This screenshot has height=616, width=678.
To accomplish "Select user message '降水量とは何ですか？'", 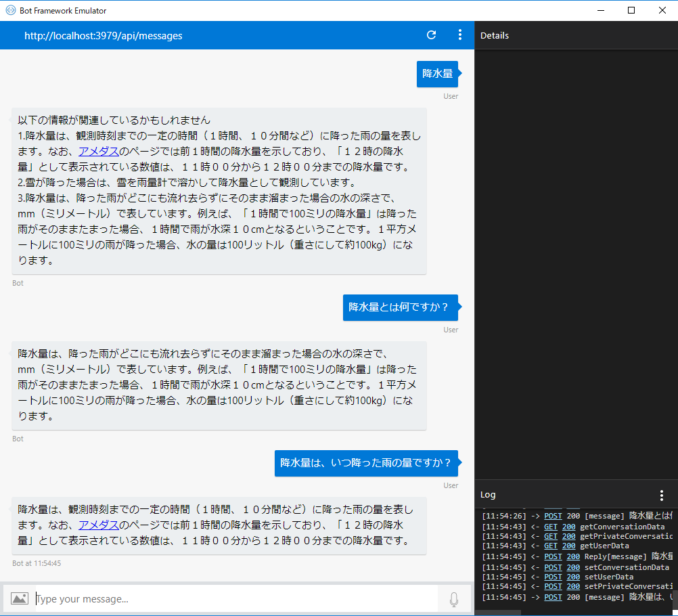I will coord(401,307).
